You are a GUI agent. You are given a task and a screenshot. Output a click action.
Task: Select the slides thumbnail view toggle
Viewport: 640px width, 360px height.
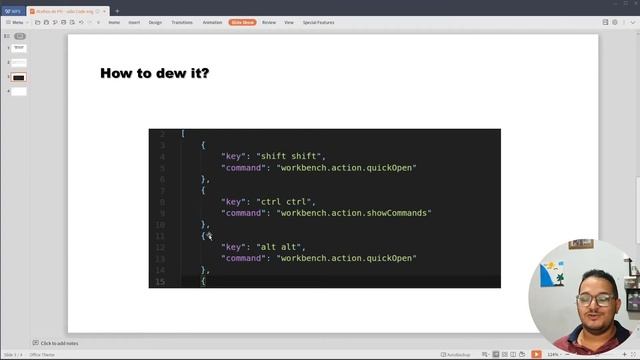20,36
